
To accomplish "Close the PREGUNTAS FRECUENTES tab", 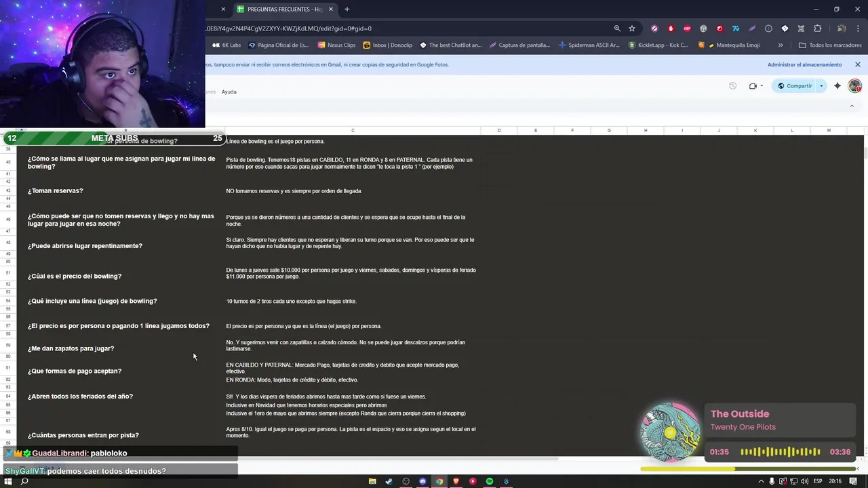I will click(331, 9).
